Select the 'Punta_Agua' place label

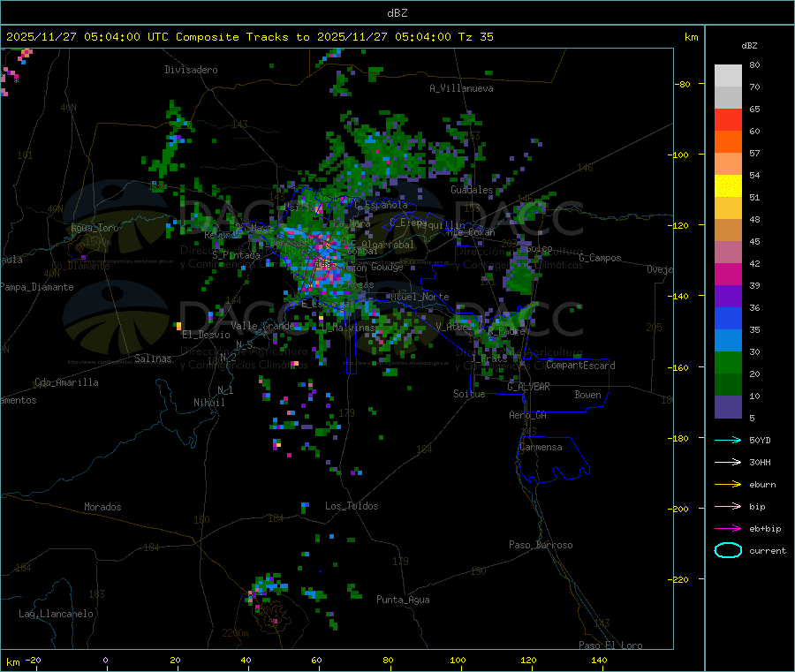[x=403, y=600]
